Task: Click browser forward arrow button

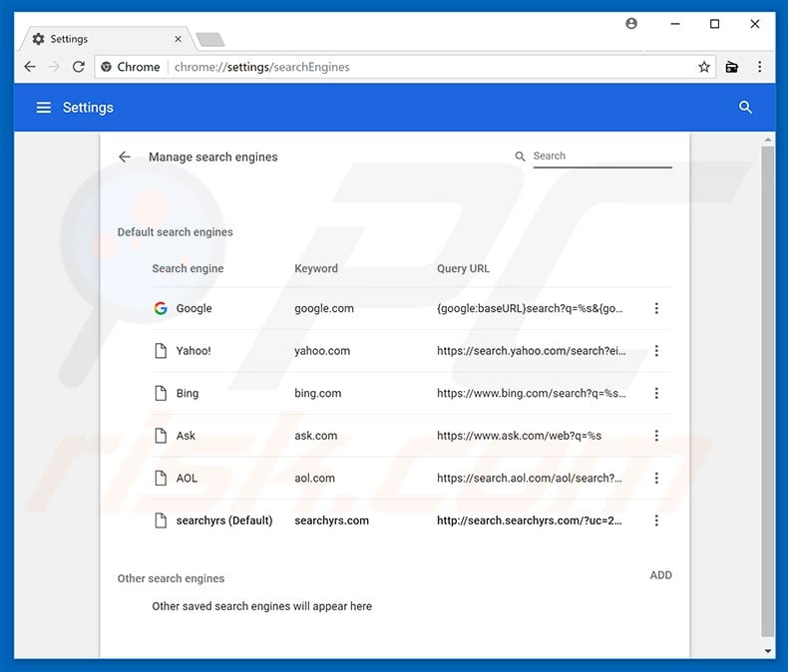Action: click(54, 66)
